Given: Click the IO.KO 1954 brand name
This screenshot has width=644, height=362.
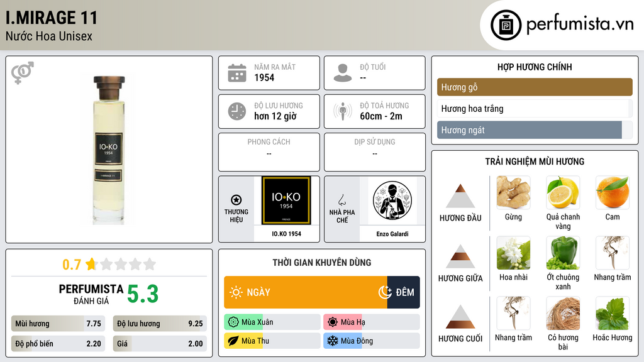Looking at the screenshot, I should click(x=286, y=234).
